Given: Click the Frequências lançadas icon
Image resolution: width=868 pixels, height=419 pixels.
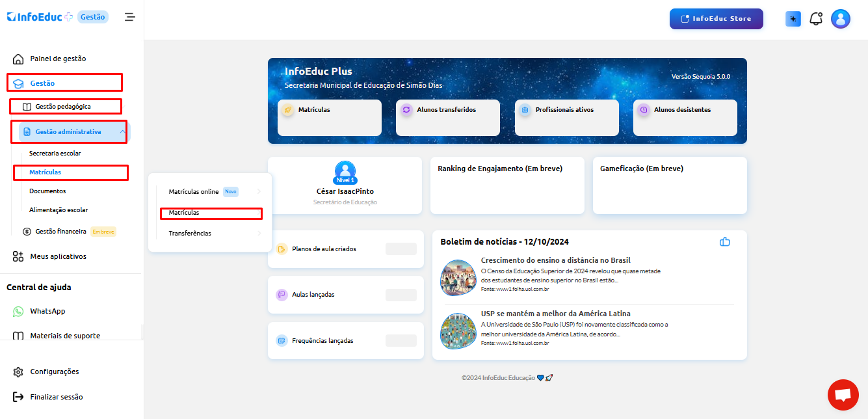Looking at the screenshot, I should click(282, 340).
